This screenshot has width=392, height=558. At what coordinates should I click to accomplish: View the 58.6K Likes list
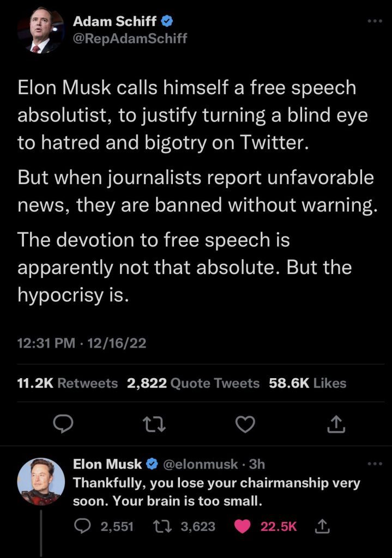[x=307, y=383]
